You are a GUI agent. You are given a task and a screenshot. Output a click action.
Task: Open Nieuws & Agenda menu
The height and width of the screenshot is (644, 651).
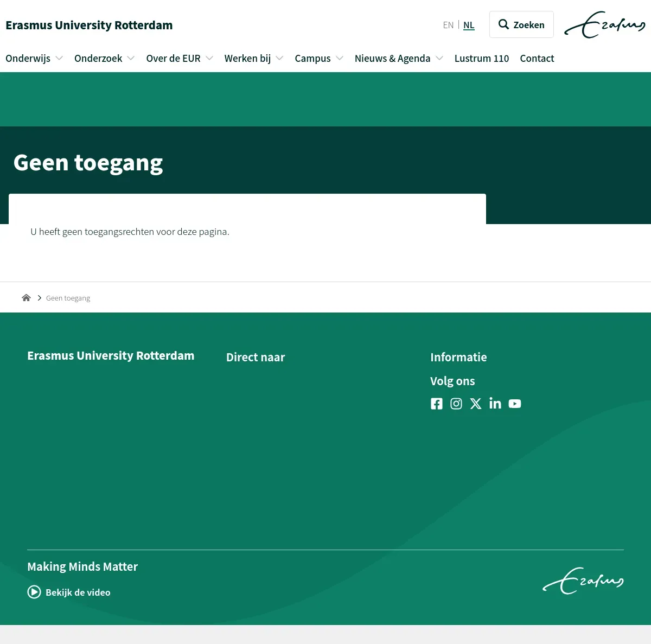pos(392,58)
